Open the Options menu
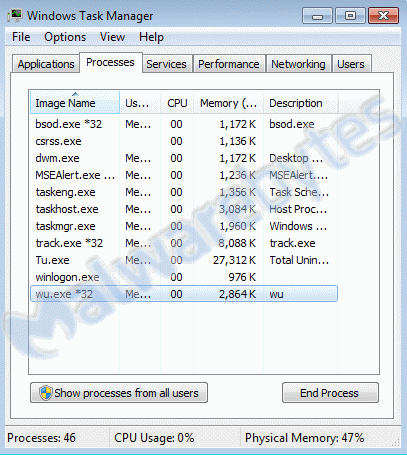407x455 pixels. point(65,37)
